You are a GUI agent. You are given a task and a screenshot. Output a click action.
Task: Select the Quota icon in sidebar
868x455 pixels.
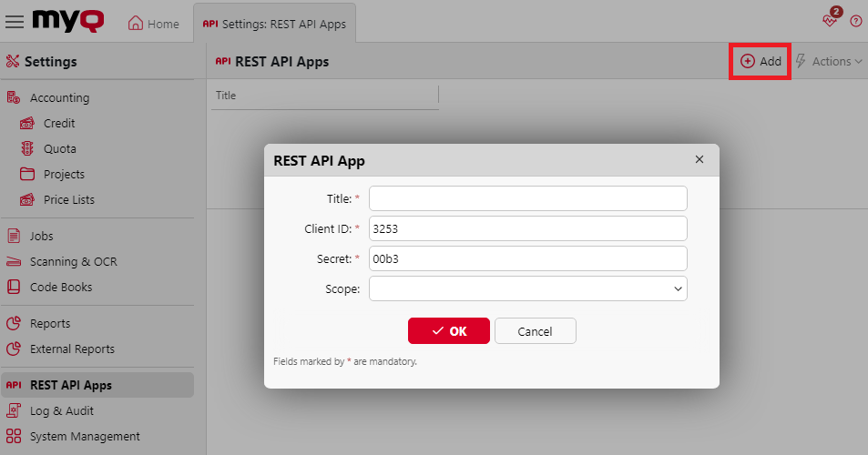[26, 148]
